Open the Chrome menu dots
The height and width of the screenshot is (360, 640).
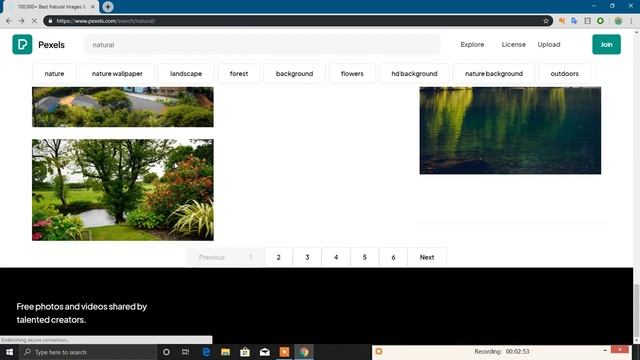click(x=631, y=21)
